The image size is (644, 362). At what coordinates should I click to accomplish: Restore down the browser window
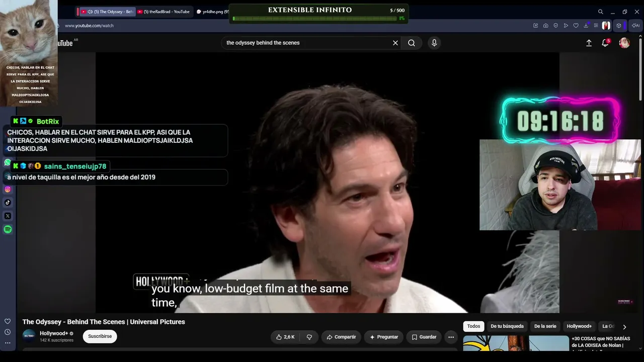coord(624,12)
